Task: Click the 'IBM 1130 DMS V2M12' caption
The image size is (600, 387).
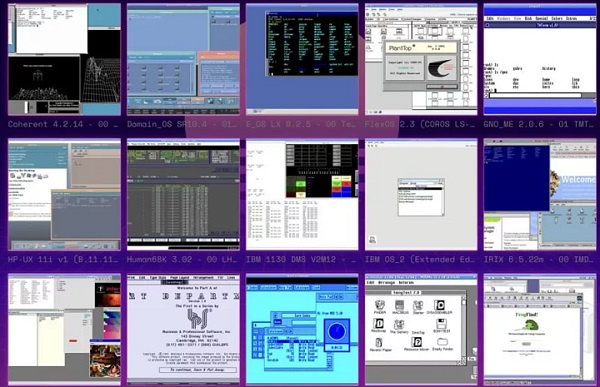Action: click(x=302, y=259)
